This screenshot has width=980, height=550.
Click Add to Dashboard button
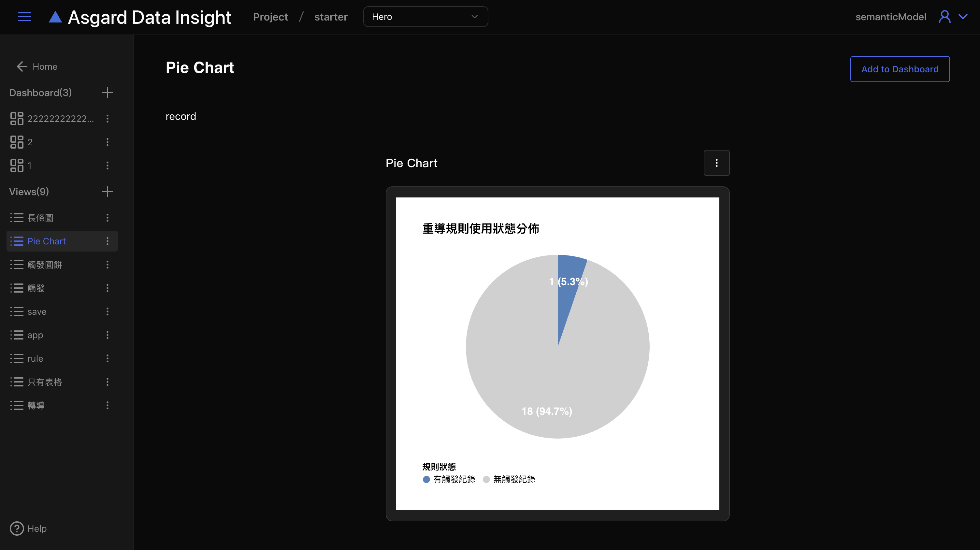(900, 69)
